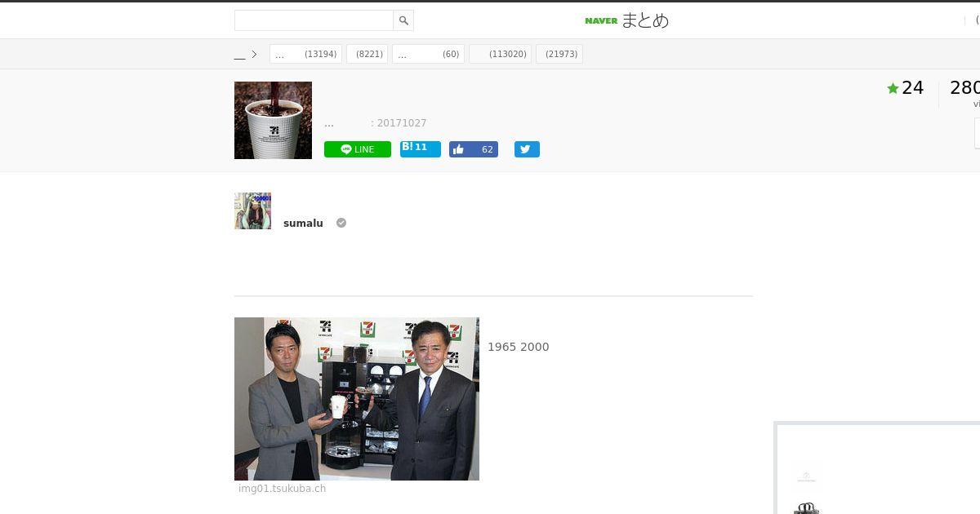Click the Facebook like button showing 62

click(x=474, y=149)
